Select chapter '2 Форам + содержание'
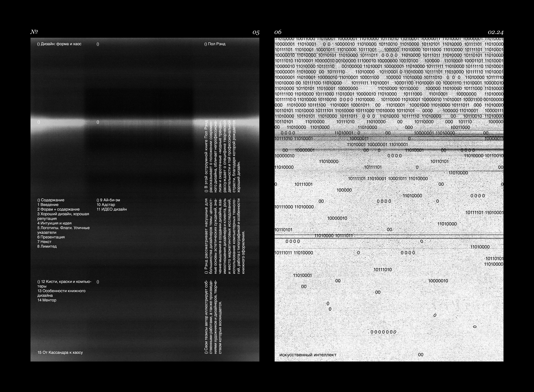 coord(58,209)
